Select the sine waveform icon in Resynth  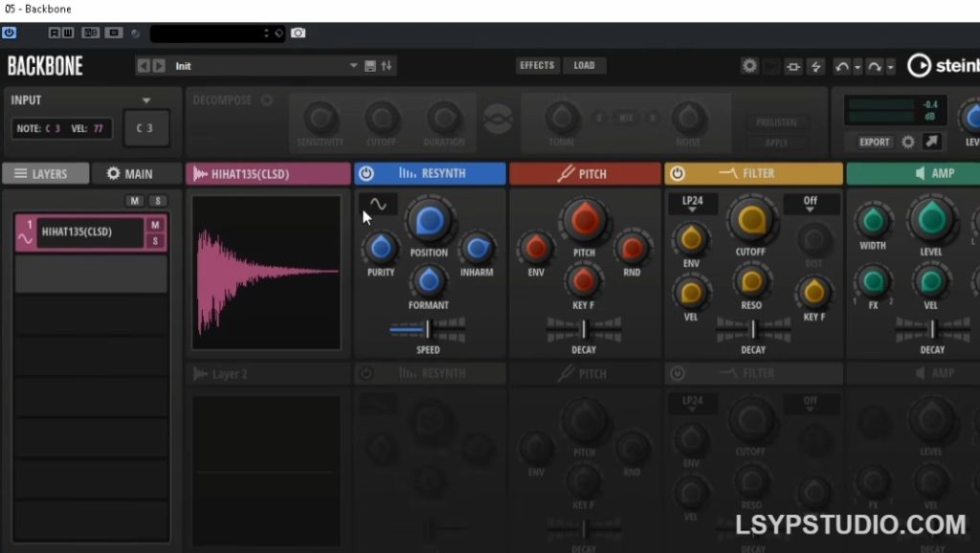376,203
